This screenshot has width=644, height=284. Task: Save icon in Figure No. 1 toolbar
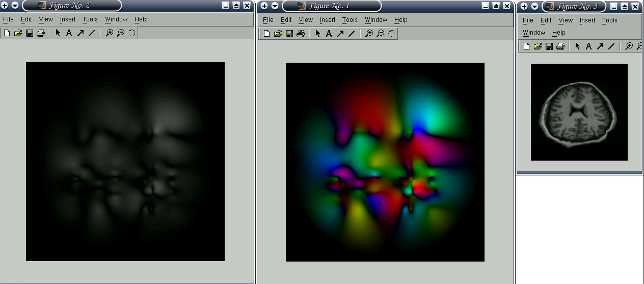coord(289,34)
